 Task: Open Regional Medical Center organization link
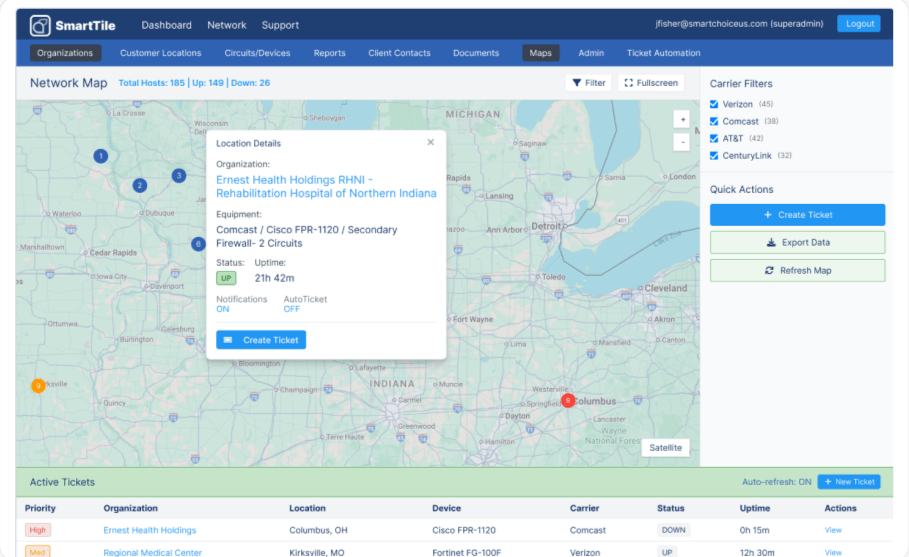[152, 552]
